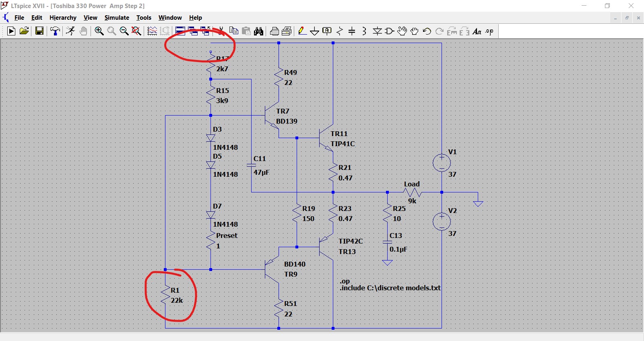Screen dimensions: 644x341
Task: Select the Label Net tool
Action: pyautogui.click(x=327, y=31)
